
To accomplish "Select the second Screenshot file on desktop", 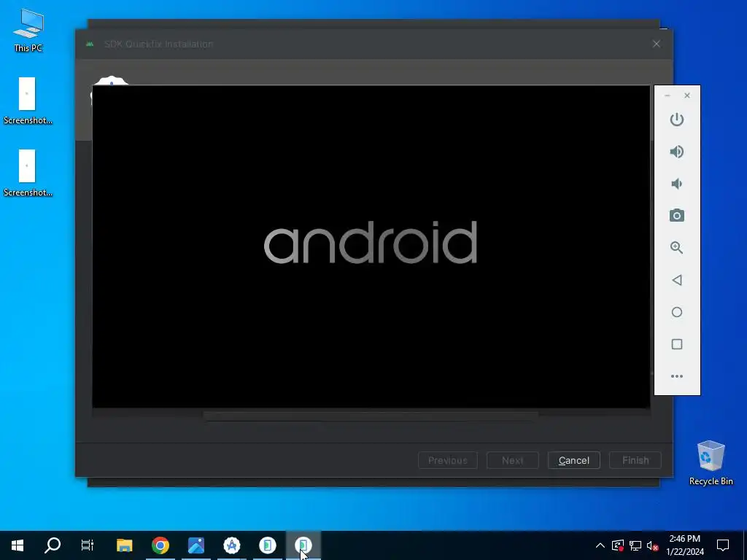I will click(x=28, y=174).
